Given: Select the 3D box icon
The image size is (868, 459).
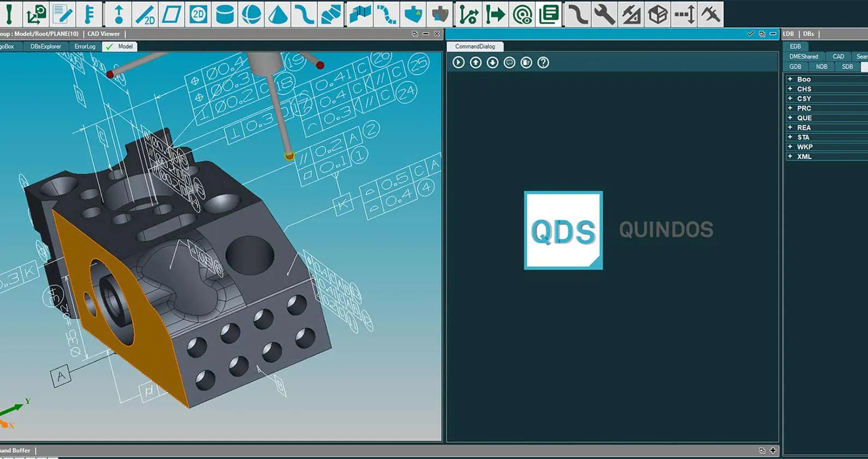Looking at the screenshot, I should coord(657,14).
